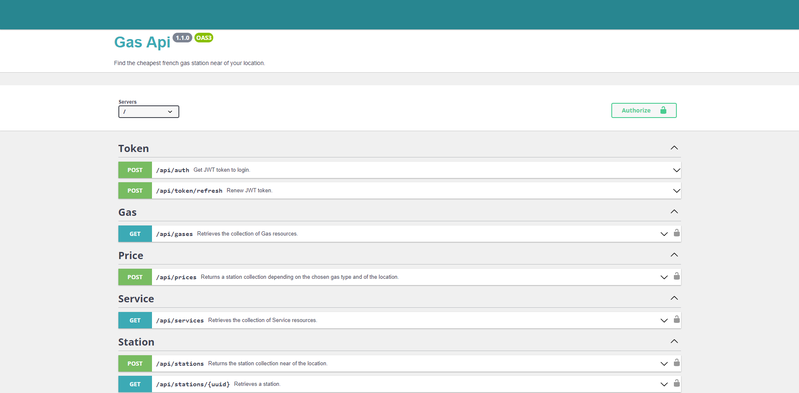Click the POST badge for /api/auth

(135, 170)
